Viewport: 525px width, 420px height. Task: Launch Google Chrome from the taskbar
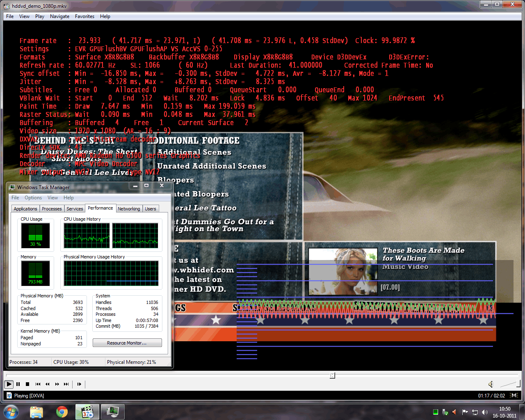pyautogui.click(x=62, y=412)
